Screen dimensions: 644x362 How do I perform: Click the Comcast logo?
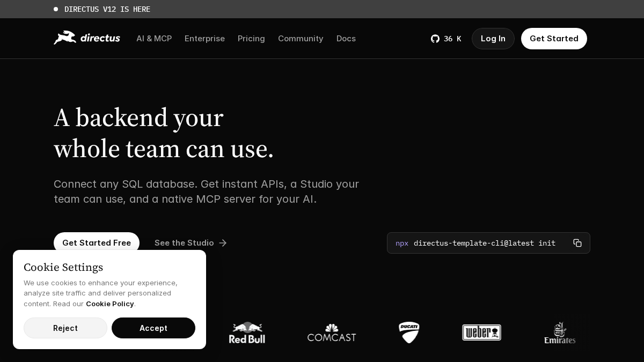[332, 333]
